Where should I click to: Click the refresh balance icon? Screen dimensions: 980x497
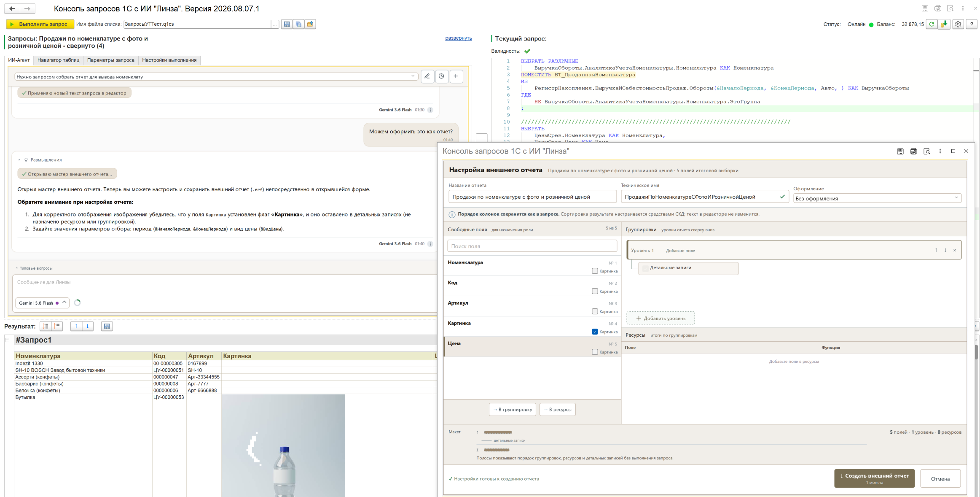[932, 24]
